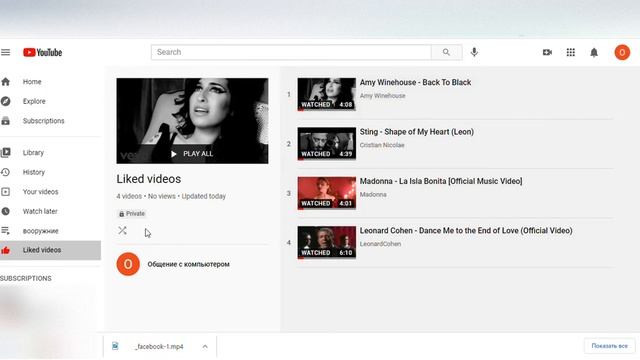The height and width of the screenshot is (360, 640).
Task: Open Madonna channel link
Action: pos(373,195)
